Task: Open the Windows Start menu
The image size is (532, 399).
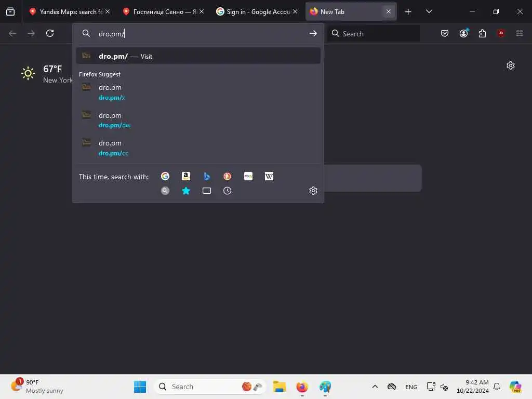Action: coord(140,387)
